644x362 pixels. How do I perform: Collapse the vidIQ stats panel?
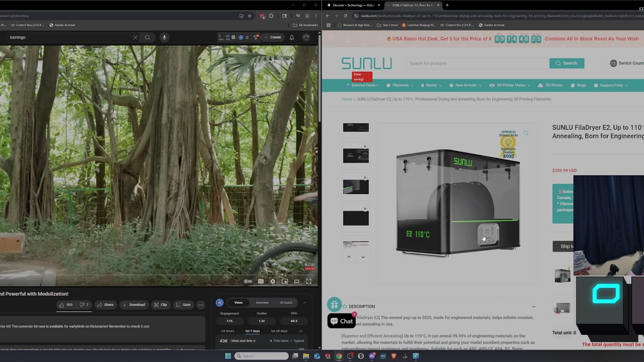(304, 303)
